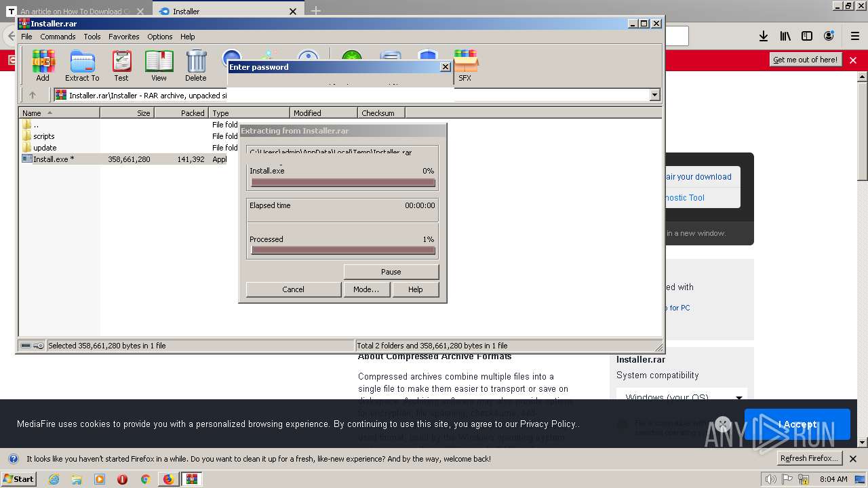Click the Processed total progress bar

[x=343, y=250]
